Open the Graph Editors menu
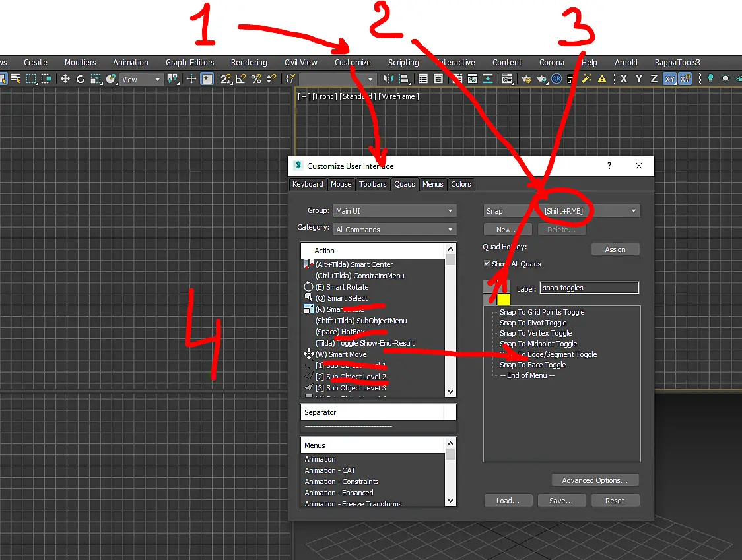742x560 pixels. (x=189, y=63)
